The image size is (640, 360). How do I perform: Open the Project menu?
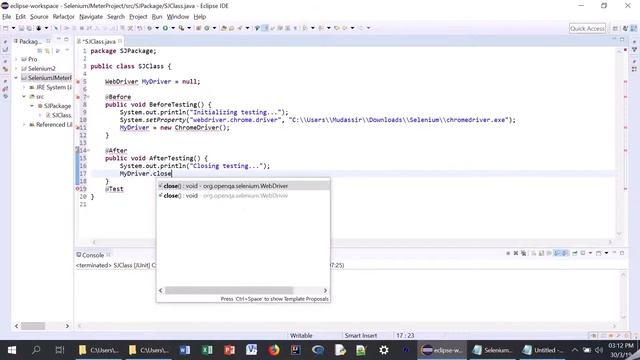click(138, 17)
